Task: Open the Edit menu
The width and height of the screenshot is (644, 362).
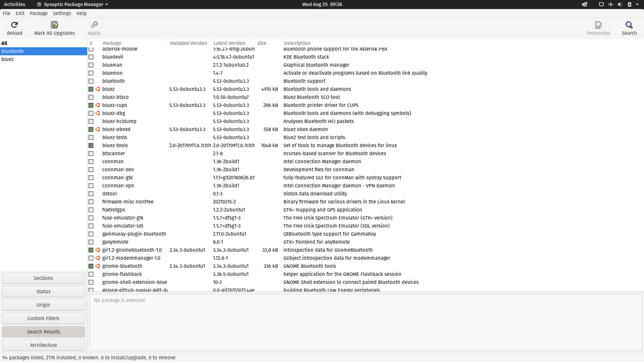Action: (20, 13)
